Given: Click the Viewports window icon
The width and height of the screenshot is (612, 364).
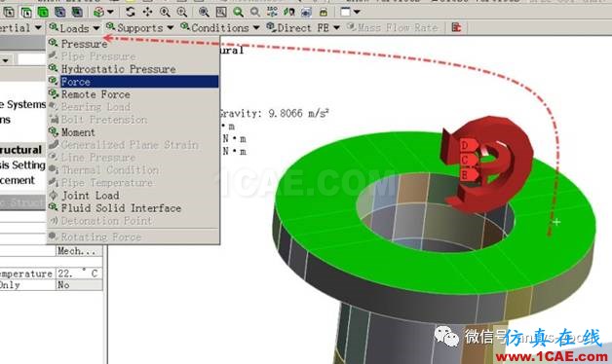Looking at the screenshot, I should tap(345, 12).
